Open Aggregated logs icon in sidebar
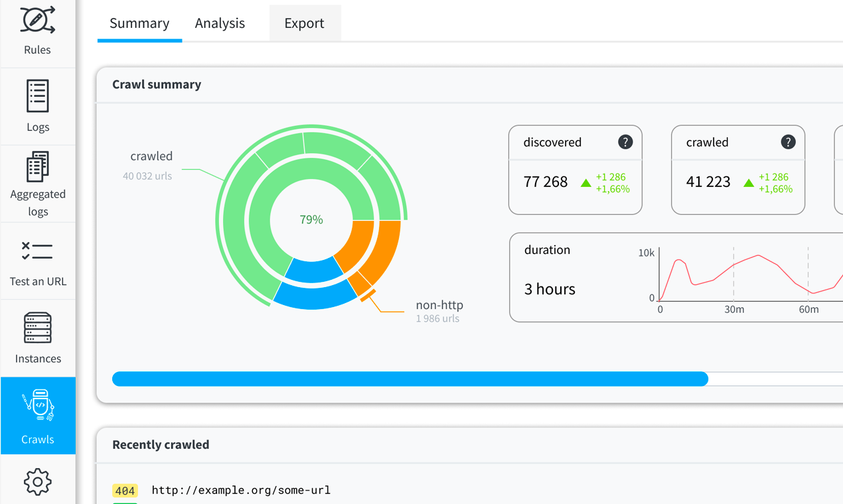 click(37, 166)
